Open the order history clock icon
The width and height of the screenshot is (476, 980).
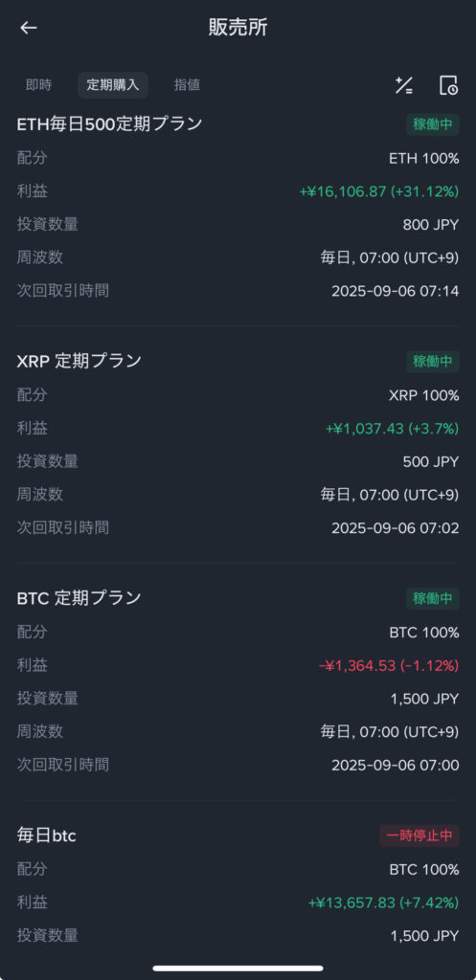pos(448,85)
